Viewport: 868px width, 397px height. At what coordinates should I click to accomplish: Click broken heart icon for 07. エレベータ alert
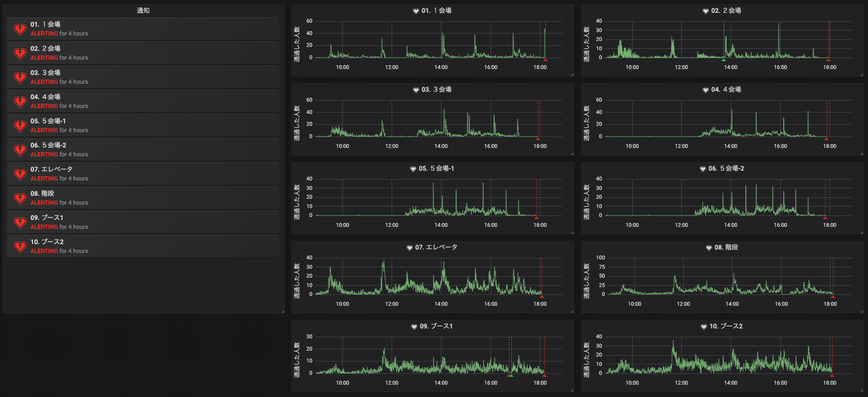pos(20,174)
